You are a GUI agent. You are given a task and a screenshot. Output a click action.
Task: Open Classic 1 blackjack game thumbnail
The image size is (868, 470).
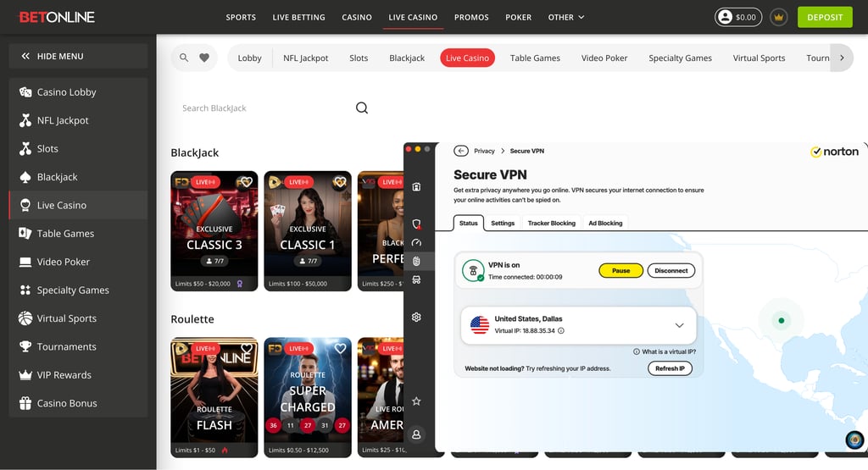coord(308,230)
